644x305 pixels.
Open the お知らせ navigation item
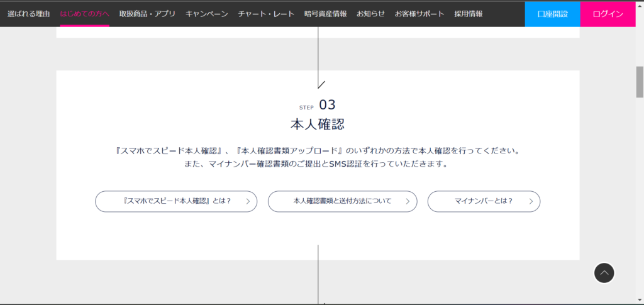(x=370, y=14)
